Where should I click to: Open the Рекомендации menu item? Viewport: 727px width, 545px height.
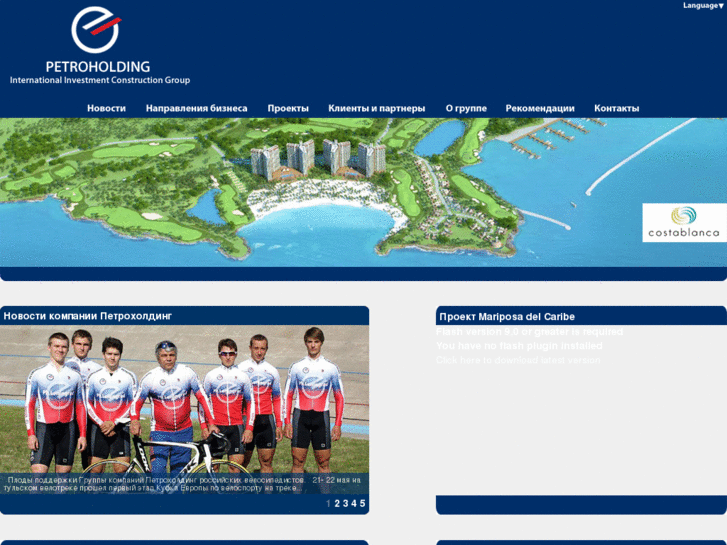(x=540, y=108)
